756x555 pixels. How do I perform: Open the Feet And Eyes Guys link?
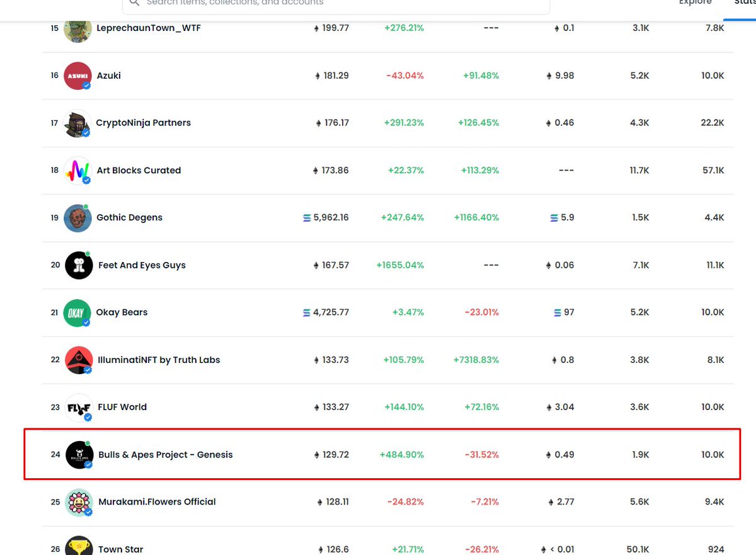point(142,265)
